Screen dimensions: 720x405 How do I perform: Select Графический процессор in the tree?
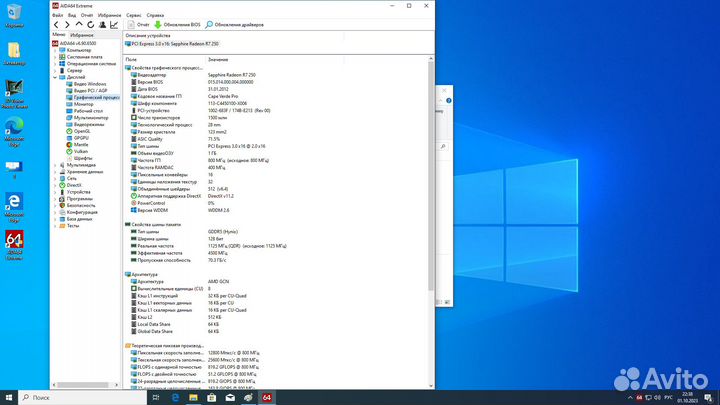click(96, 98)
